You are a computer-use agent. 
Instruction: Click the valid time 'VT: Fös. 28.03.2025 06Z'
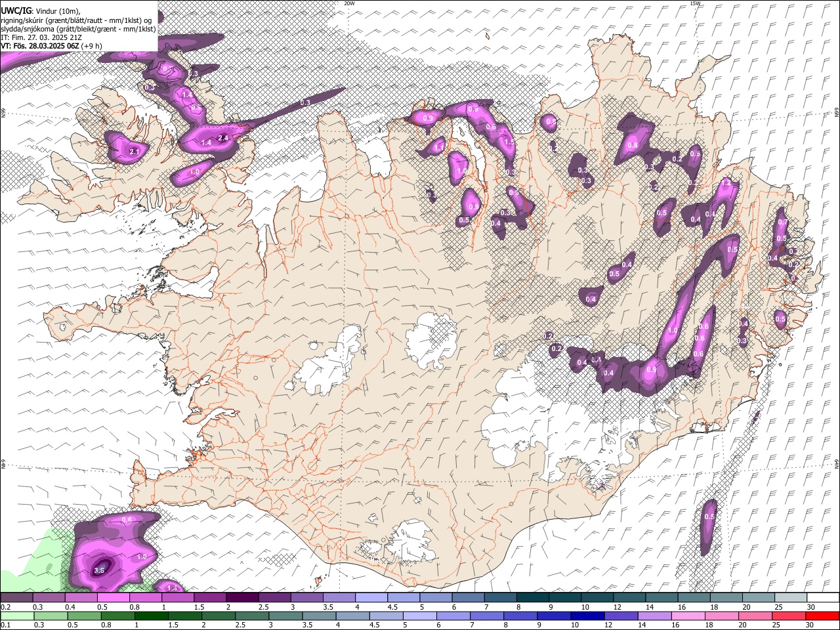[x=40, y=46]
